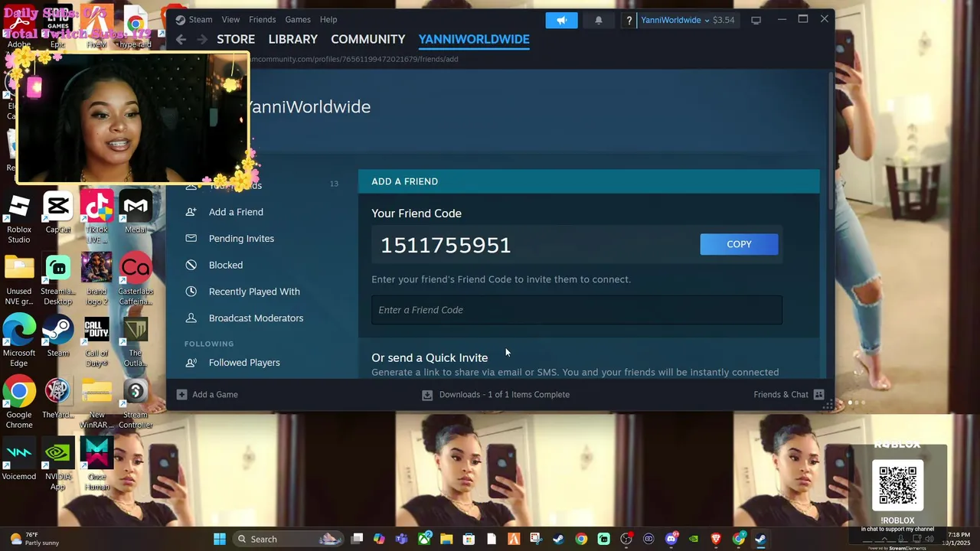The width and height of the screenshot is (980, 551).
Task: Switch to the STORE tab
Action: tap(236, 39)
